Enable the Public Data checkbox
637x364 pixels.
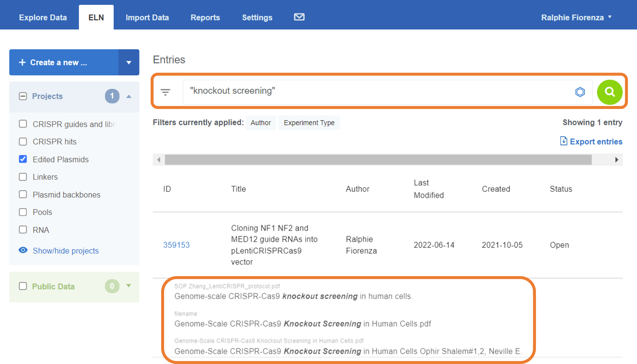click(23, 286)
